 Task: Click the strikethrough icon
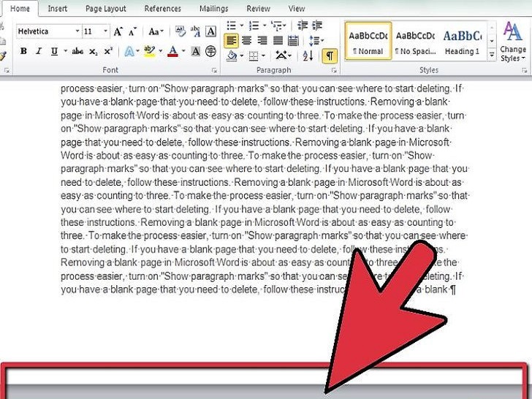pyautogui.click(x=77, y=51)
